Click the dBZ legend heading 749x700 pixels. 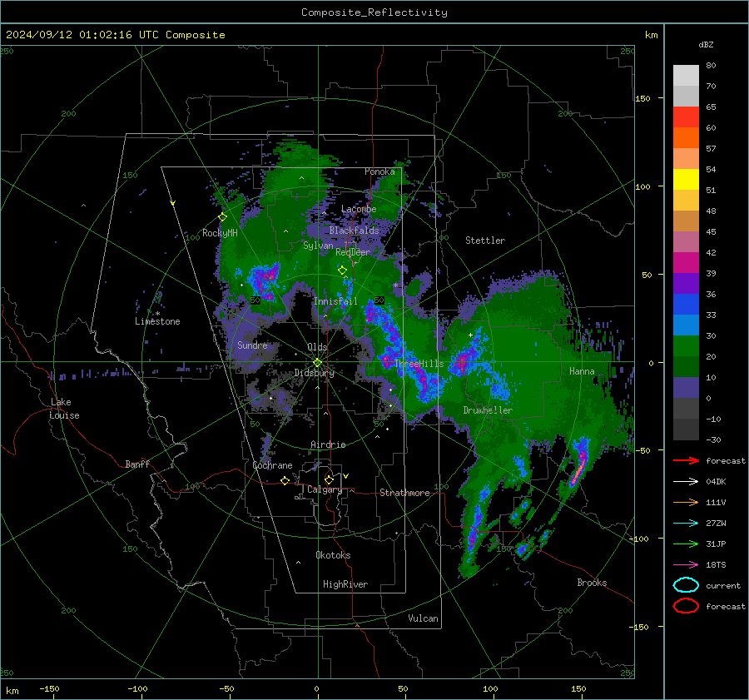click(x=706, y=44)
